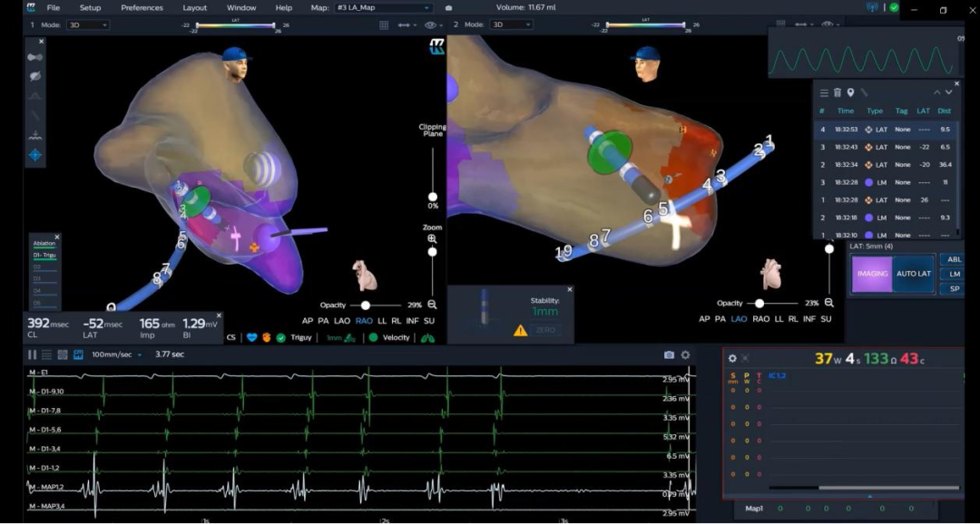Pause the ECG signal trace
The image size is (980, 524).
tap(33, 354)
